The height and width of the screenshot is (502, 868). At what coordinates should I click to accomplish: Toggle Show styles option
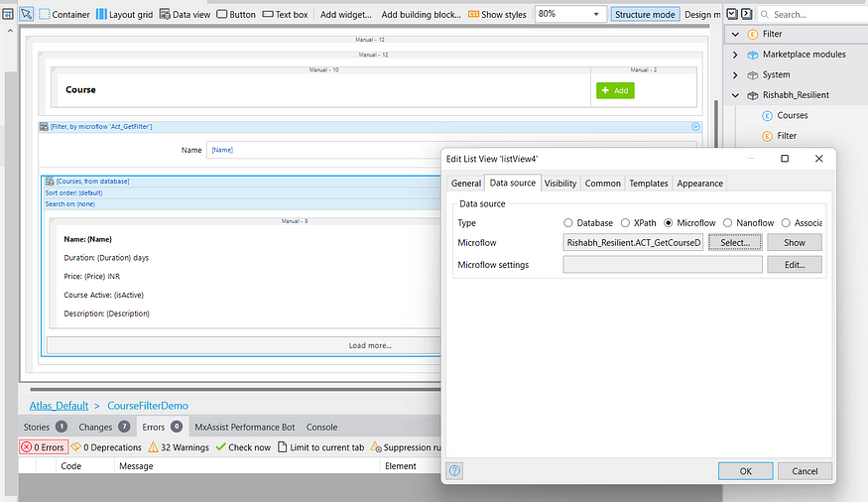(x=497, y=15)
